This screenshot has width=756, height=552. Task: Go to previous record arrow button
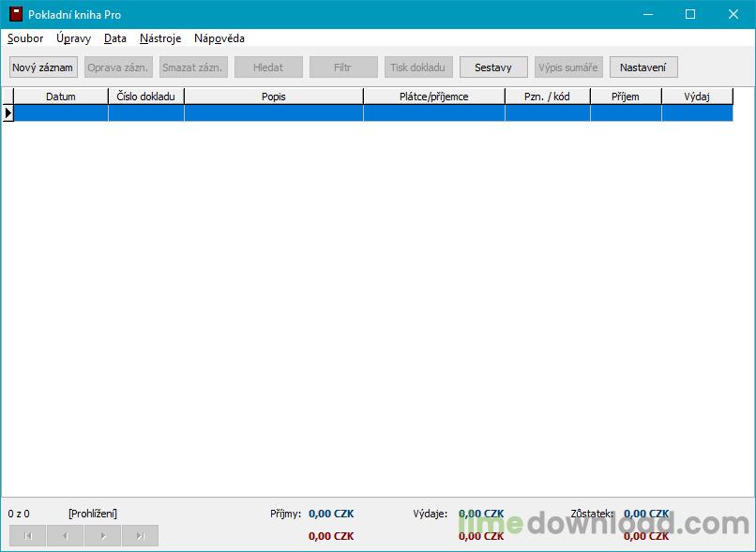tap(65, 535)
